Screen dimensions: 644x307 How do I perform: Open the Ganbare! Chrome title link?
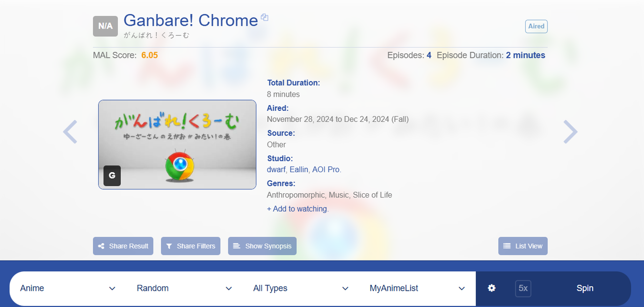pos(191,20)
